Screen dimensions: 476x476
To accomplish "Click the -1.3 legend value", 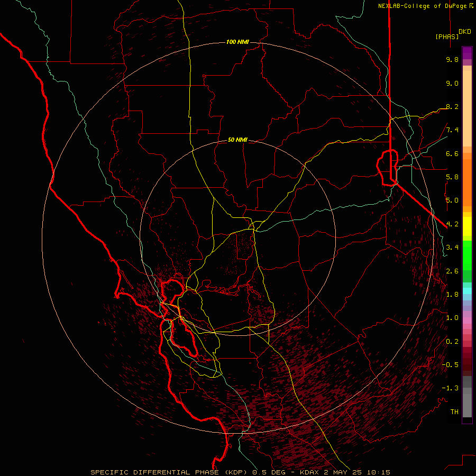I will 450,388.
